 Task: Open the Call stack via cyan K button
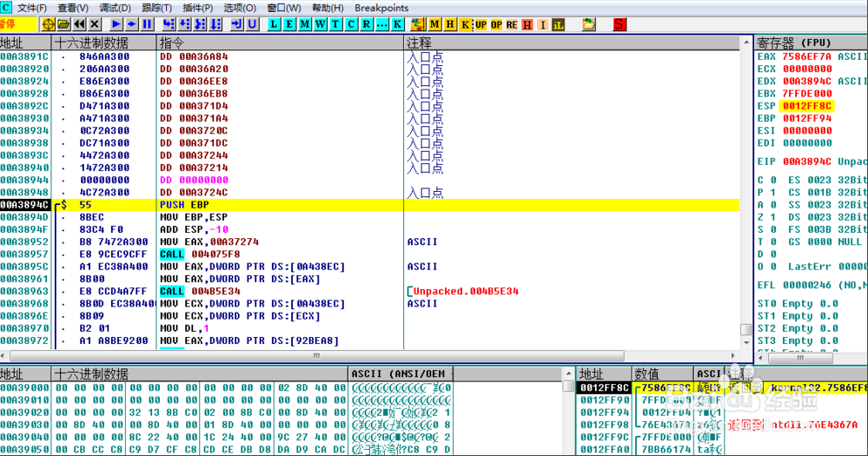point(398,24)
